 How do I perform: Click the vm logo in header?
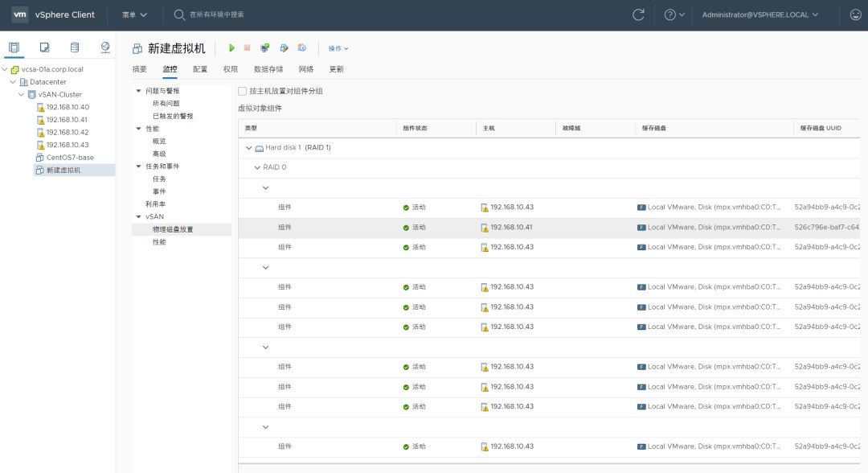(x=20, y=15)
